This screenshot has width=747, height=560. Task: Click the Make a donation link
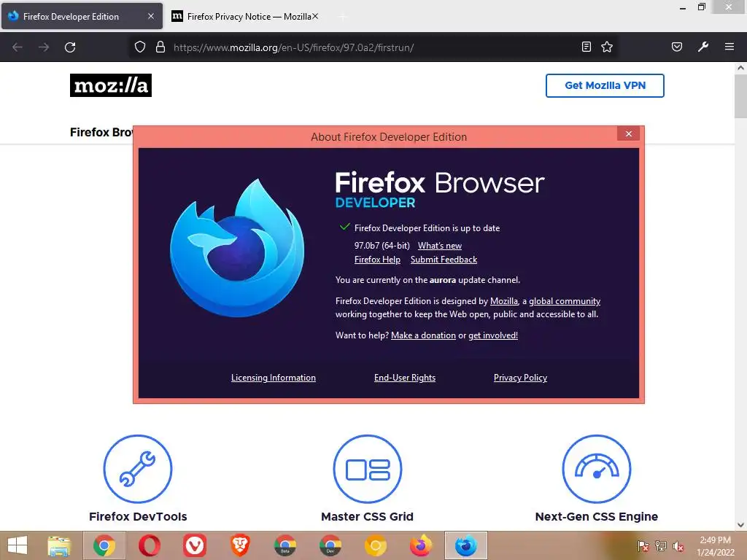423,335
